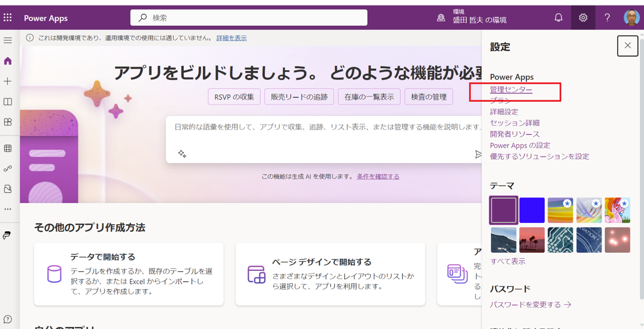The image size is (644, 329).
Task: Select the yellow landscape theme
Action: (560, 210)
